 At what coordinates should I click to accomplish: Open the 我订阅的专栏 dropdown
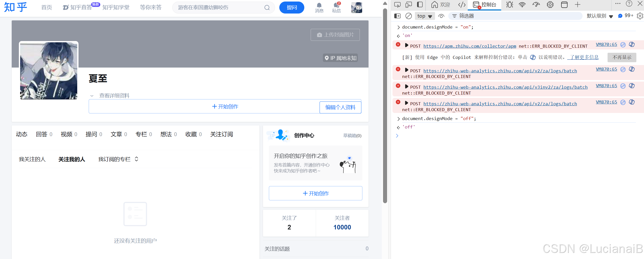coord(118,159)
